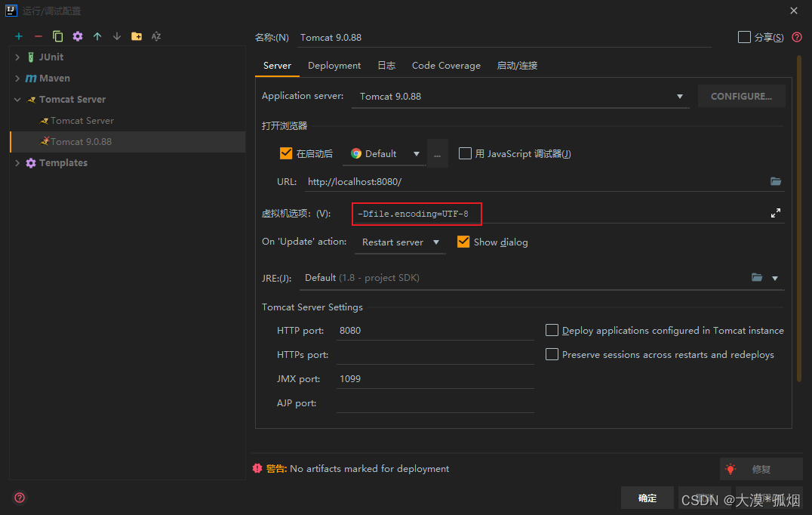The width and height of the screenshot is (812, 515).
Task: Move configuration down with arrow icon
Action: tap(117, 36)
